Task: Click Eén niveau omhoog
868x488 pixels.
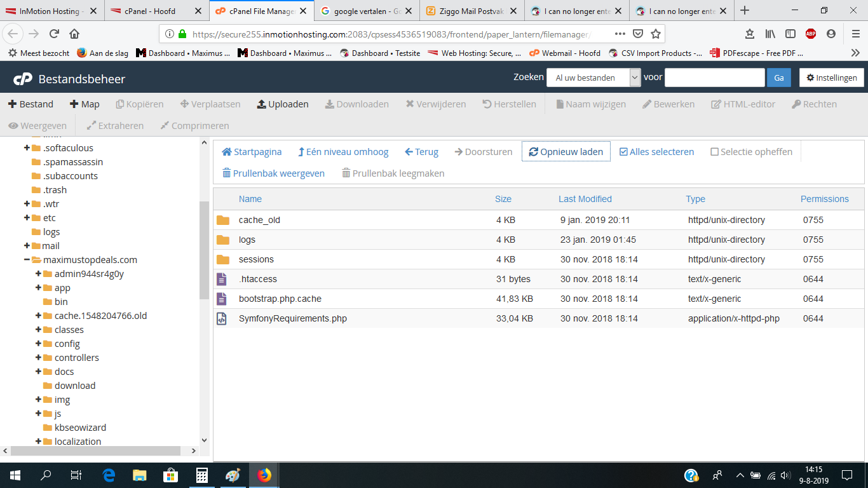Action: point(343,152)
